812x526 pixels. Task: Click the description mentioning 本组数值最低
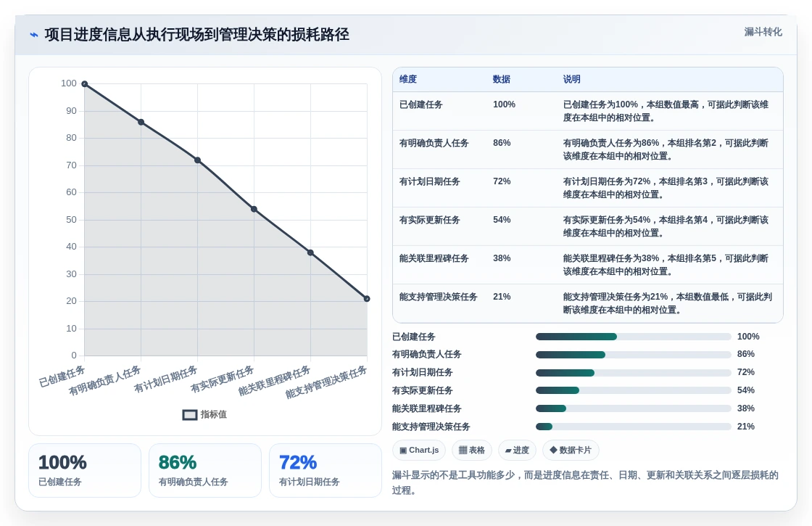pos(668,303)
